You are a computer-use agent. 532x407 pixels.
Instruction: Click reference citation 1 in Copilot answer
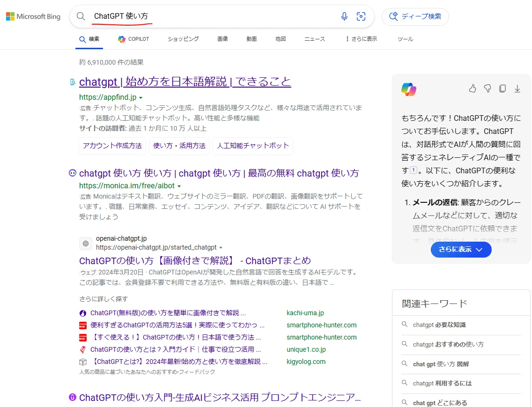(x=413, y=170)
